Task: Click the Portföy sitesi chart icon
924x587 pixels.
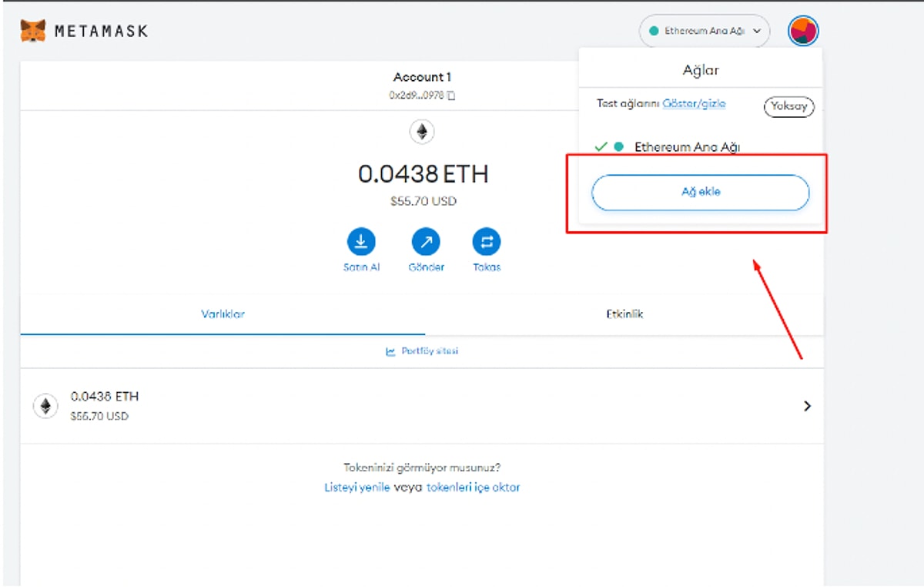Action: point(390,351)
